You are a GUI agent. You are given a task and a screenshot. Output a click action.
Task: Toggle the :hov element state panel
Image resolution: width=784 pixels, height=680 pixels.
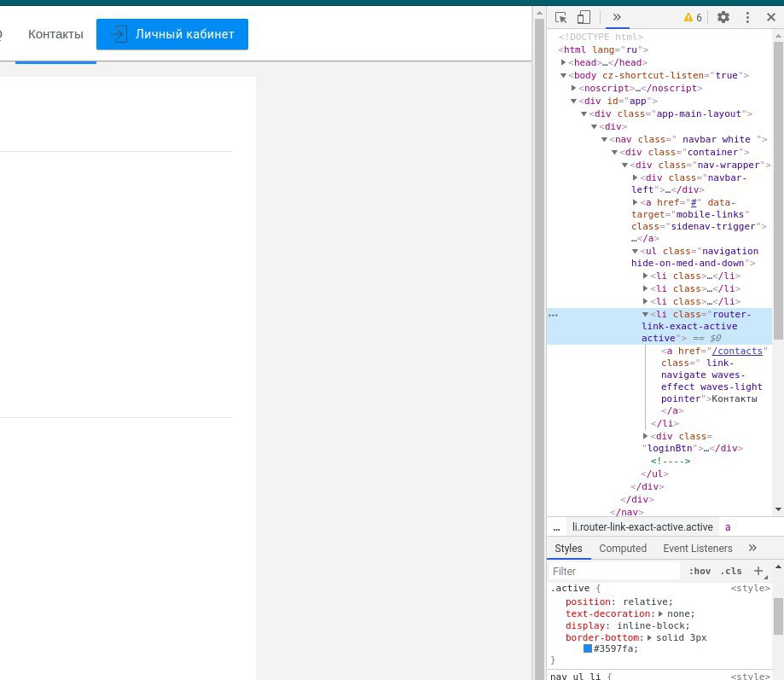pyautogui.click(x=700, y=571)
